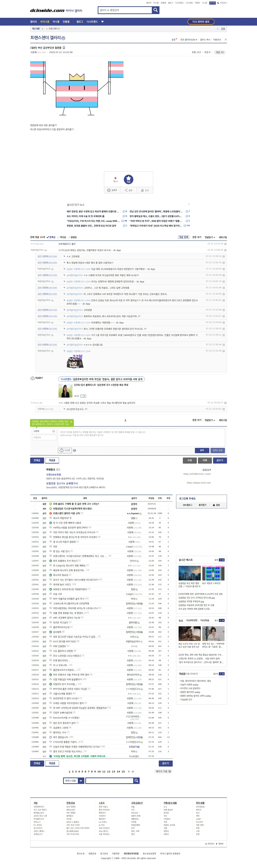Viewport: 257px width, 868px height.
Task: Open the 디시콘 emoticon picker
Action: point(65,450)
